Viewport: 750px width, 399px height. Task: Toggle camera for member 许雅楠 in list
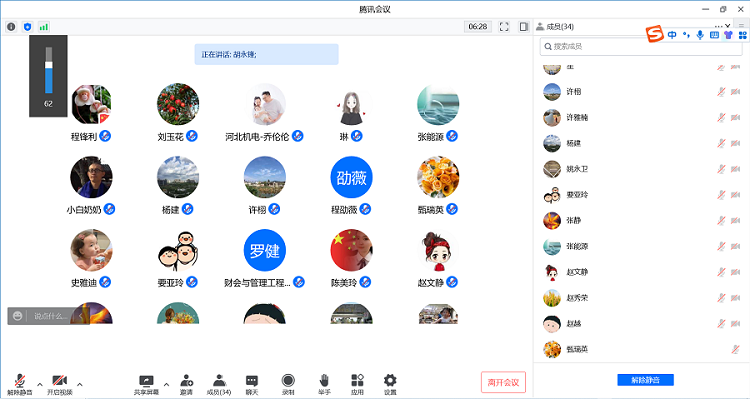pyautogui.click(x=736, y=118)
